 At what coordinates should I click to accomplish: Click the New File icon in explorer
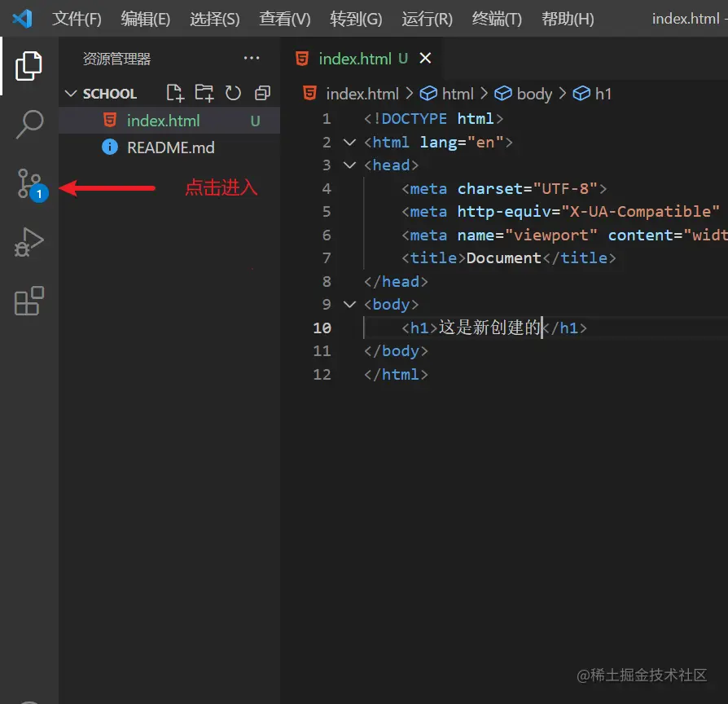coord(174,93)
